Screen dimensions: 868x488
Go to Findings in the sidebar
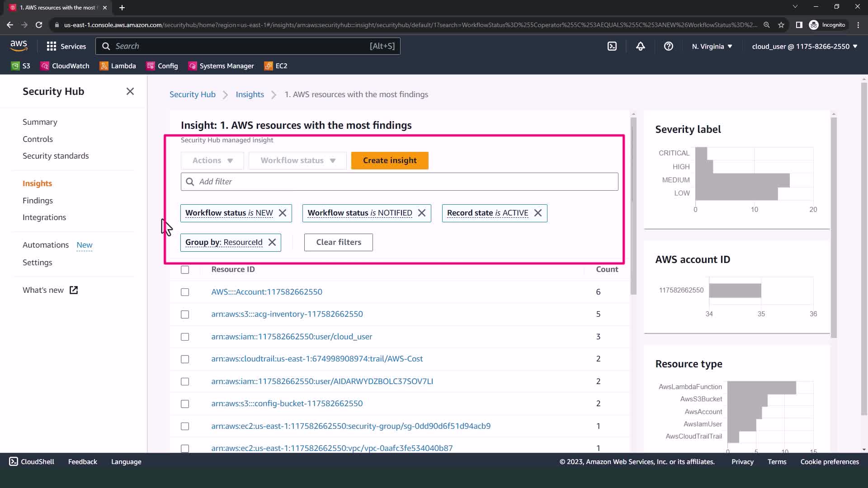pos(38,200)
